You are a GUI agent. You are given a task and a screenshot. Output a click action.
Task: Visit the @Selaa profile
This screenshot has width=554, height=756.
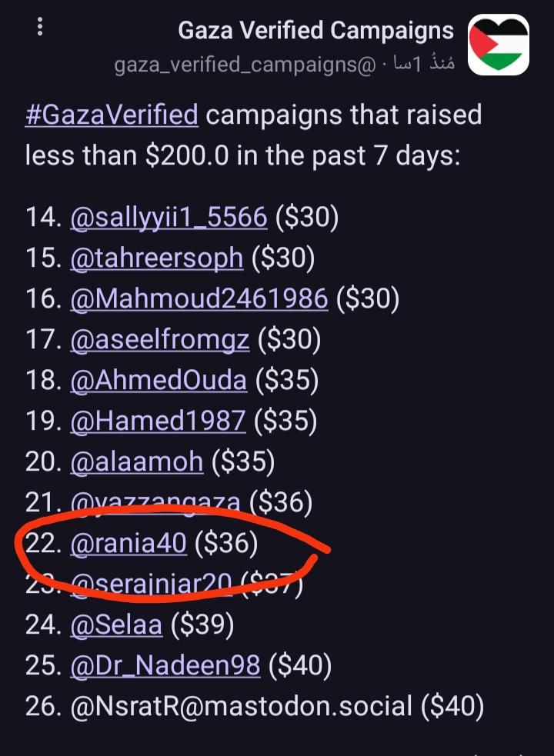[x=115, y=625]
